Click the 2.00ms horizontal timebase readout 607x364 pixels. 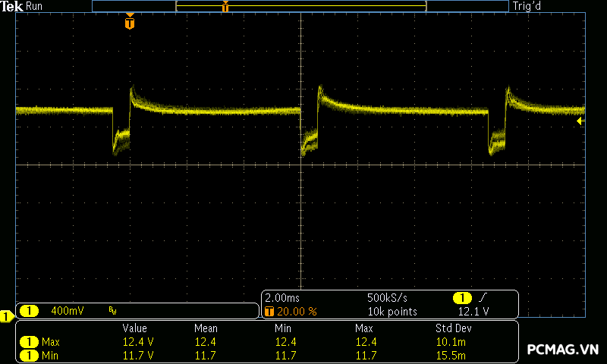(282, 297)
